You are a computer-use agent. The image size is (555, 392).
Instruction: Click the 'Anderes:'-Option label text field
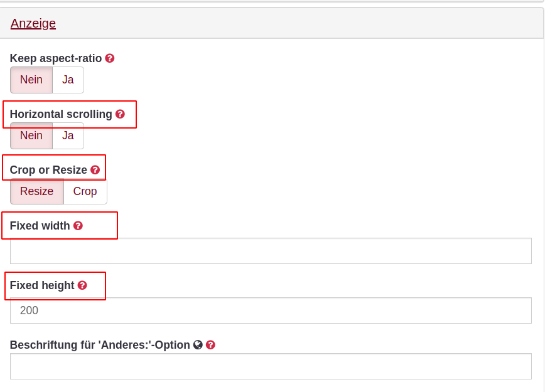271,366
